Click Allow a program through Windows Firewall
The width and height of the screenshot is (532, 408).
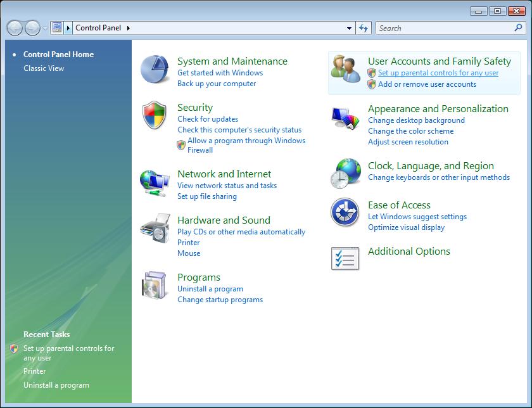pyautogui.click(x=246, y=145)
